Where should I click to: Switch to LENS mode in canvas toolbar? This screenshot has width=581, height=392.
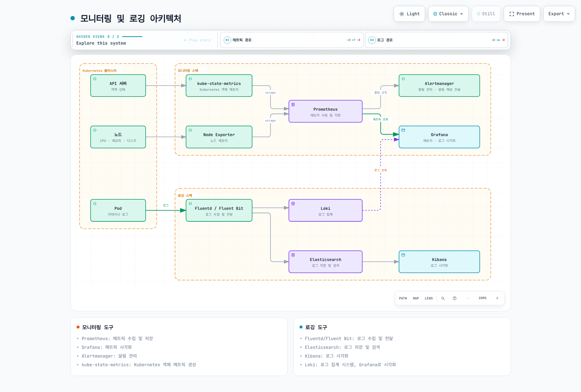[x=429, y=298]
